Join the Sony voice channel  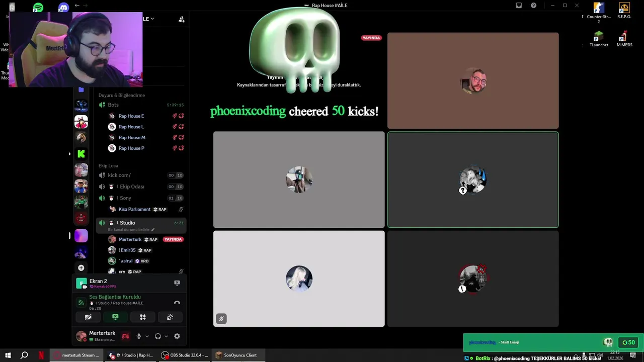pyautogui.click(x=141, y=198)
